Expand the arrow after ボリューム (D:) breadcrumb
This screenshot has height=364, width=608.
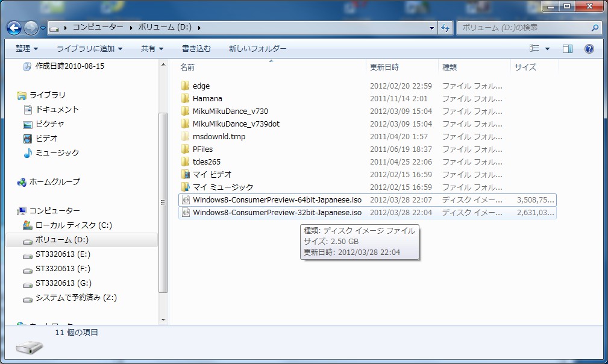pyautogui.click(x=199, y=28)
